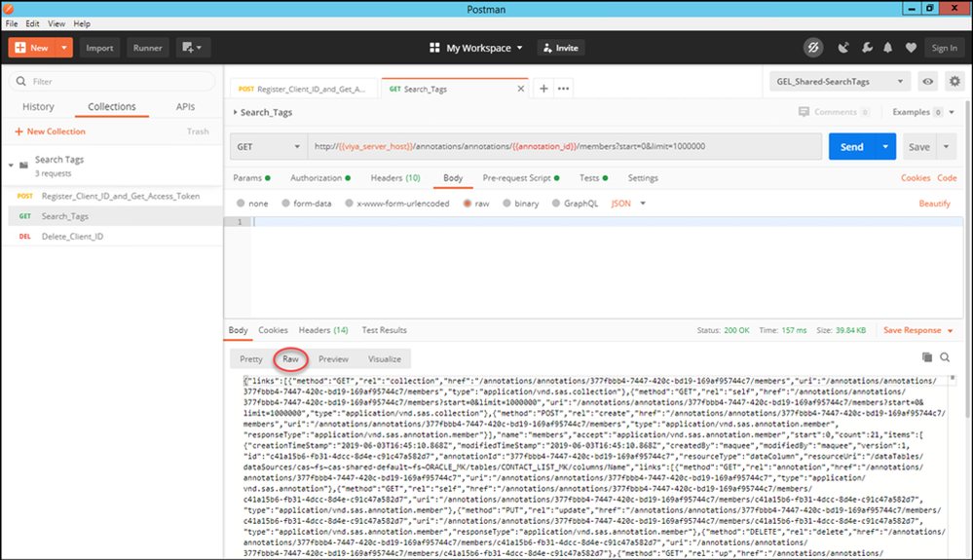Image resolution: width=973 pixels, height=560 pixels.
Task: Switch to the APIs tab
Action: point(185,107)
